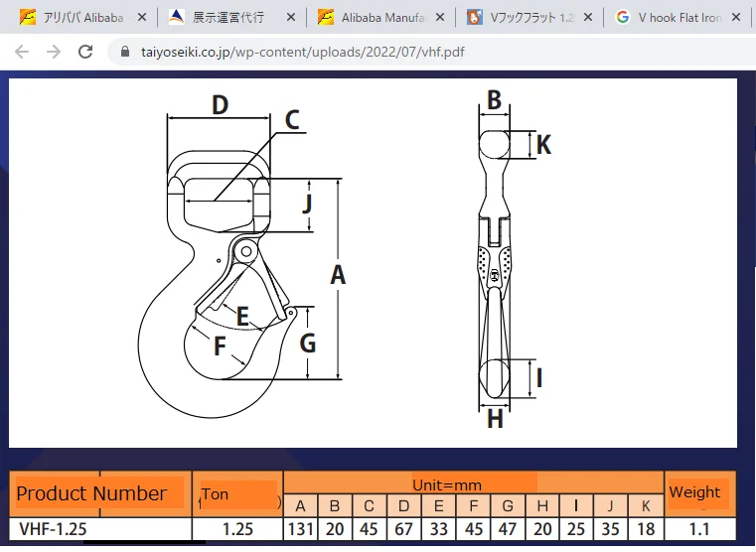The height and width of the screenshot is (552, 756).
Task: Select the V hook Flat Iron tab
Action: click(x=681, y=17)
